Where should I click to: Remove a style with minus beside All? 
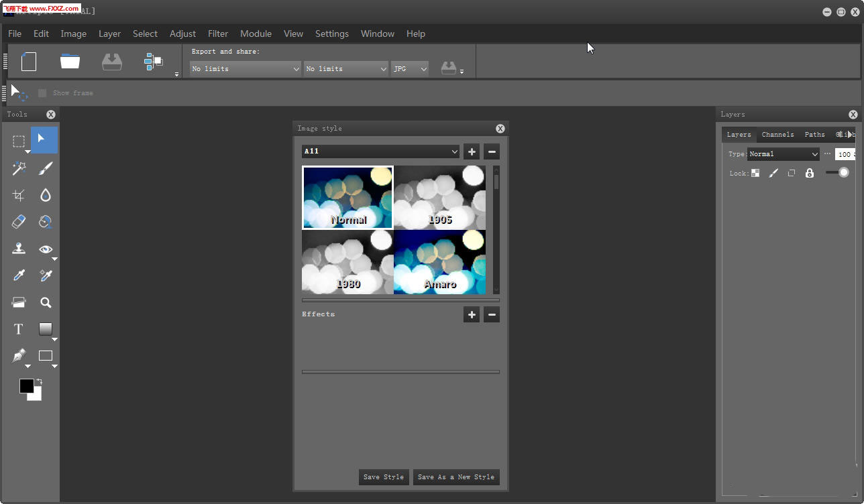point(492,151)
